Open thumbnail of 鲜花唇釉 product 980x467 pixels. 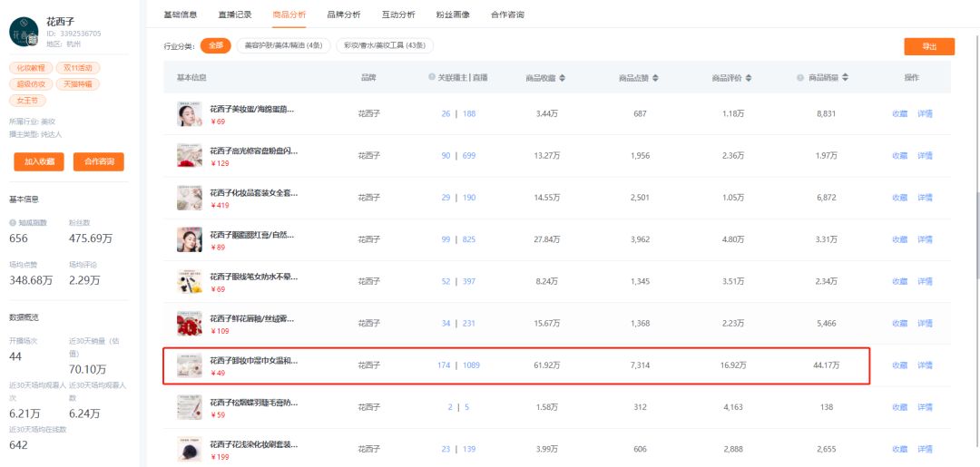190,324
